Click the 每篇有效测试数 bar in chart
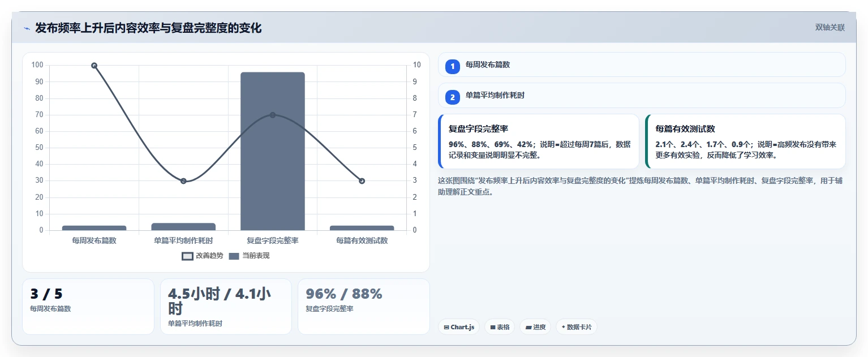Screen dimensions: 868x357 click(362, 228)
